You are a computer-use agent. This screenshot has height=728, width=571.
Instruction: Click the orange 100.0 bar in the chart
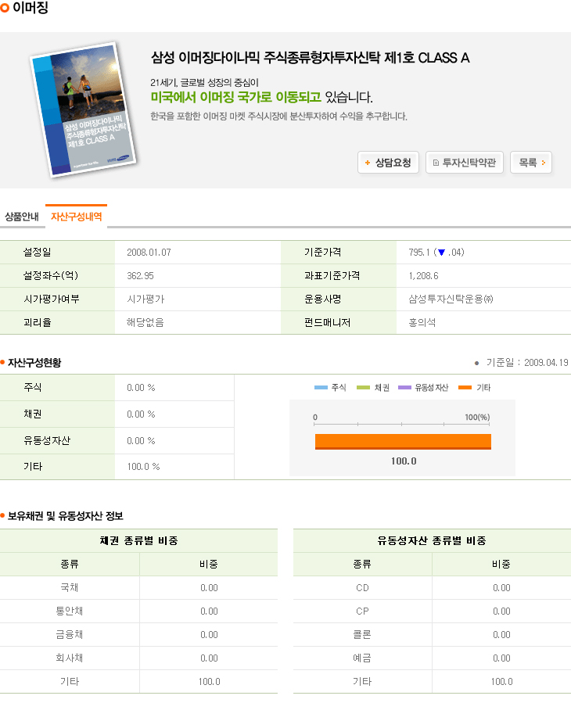(x=403, y=442)
